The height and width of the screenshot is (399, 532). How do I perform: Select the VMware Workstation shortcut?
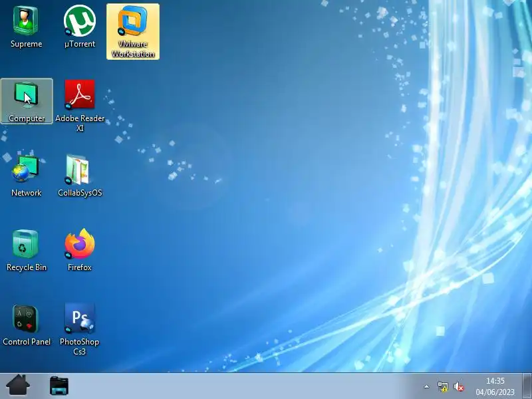pyautogui.click(x=132, y=31)
